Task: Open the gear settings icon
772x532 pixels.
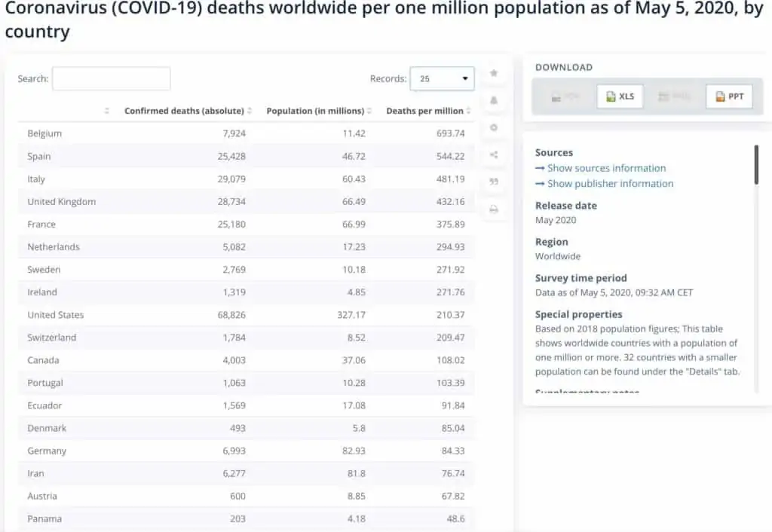Action: 494,127
